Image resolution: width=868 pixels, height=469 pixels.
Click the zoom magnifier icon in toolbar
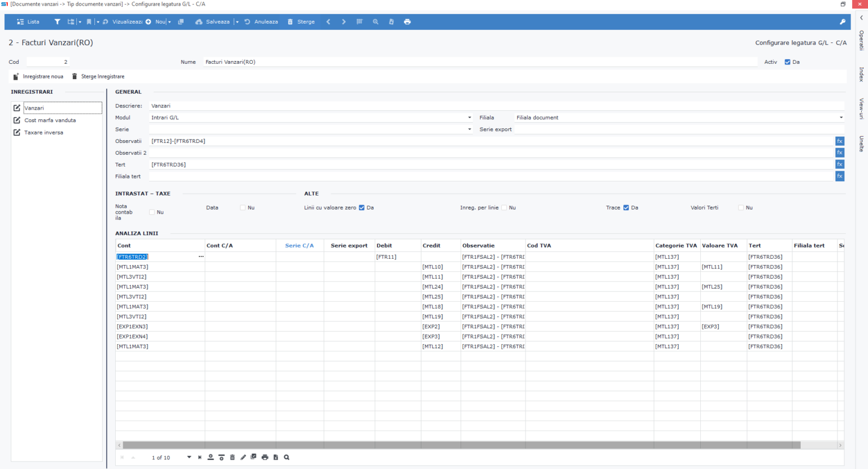(375, 22)
